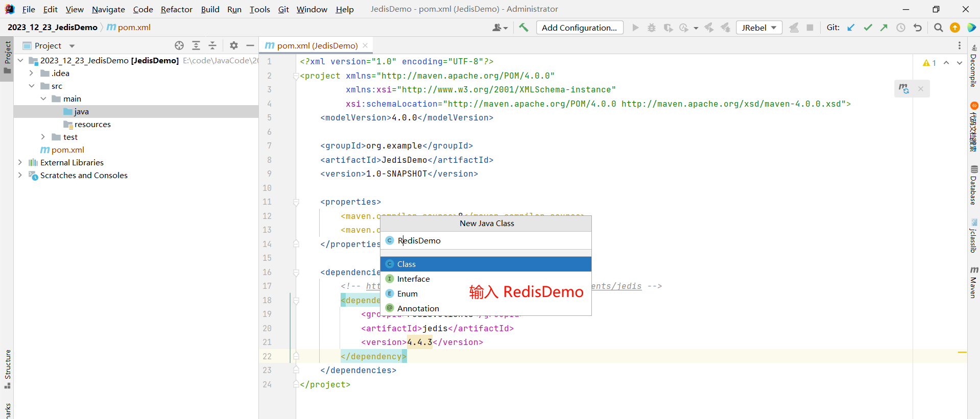Viewport: 980px width, 419px height.
Task: Click 2023_12_23_JedisDemo breadcrumb
Action: pos(53,27)
